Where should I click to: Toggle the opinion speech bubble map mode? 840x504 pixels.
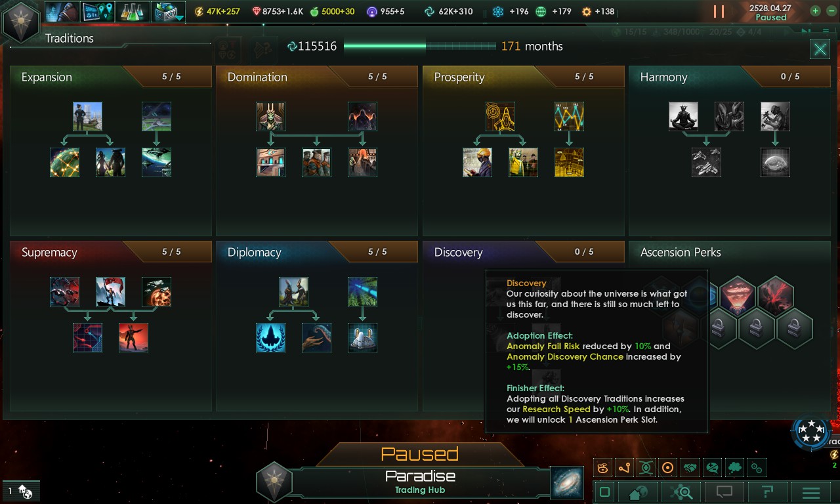click(x=712, y=468)
